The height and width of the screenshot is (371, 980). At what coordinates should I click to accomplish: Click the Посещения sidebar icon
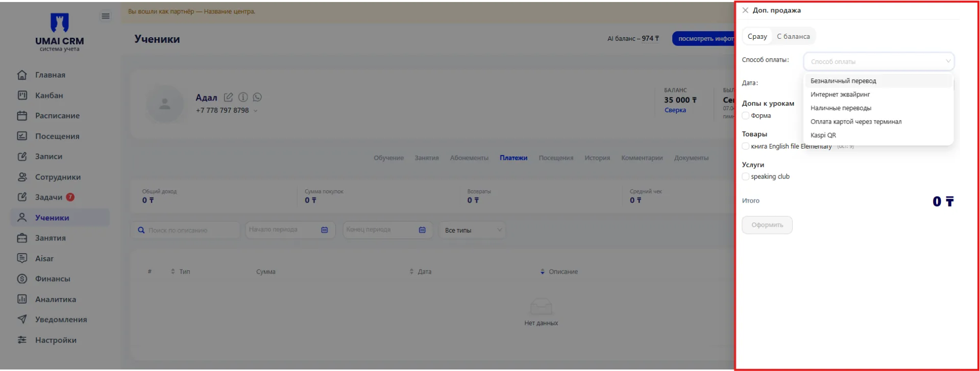pos(22,136)
